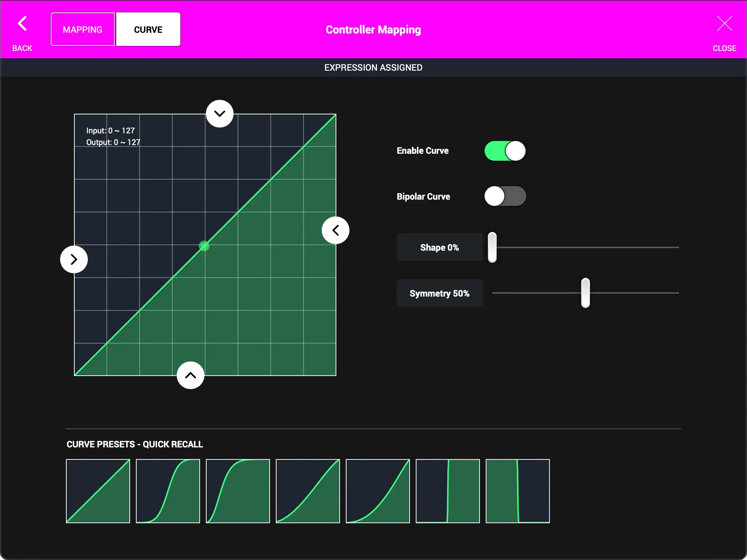Switch to the MAPPING tab
This screenshot has height=560, width=747.
pos(82,29)
